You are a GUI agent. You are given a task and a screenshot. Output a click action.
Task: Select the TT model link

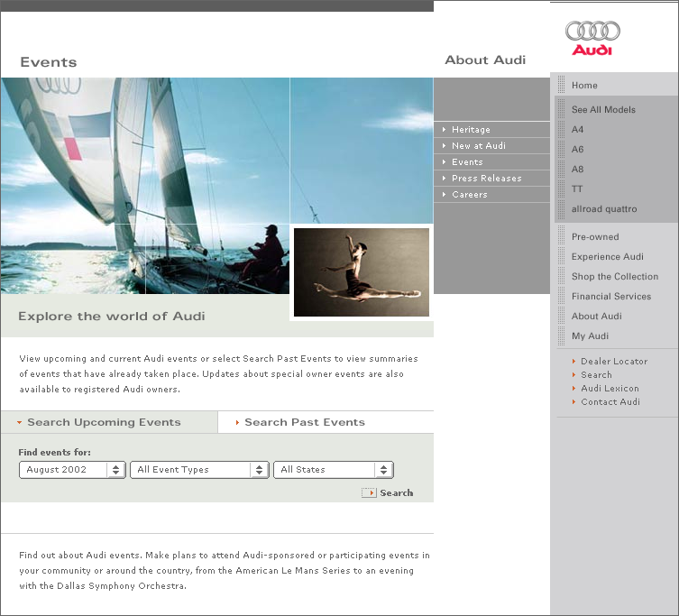tap(577, 188)
